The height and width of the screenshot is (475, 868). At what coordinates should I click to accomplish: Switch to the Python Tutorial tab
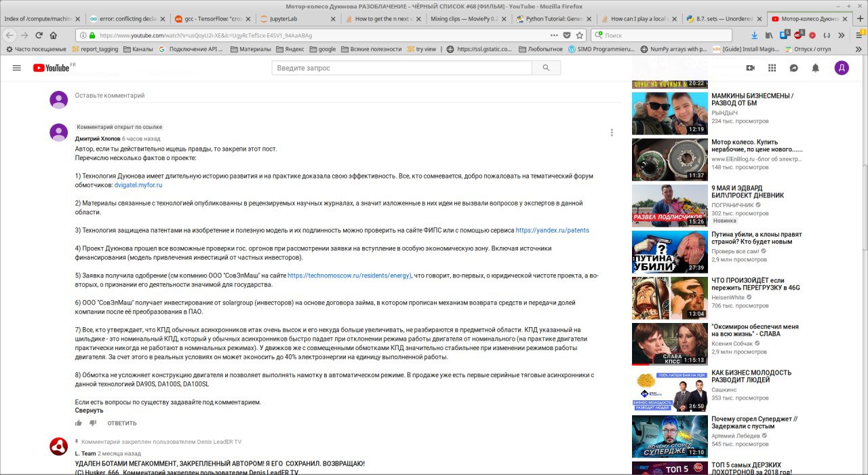click(x=553, y=18)
